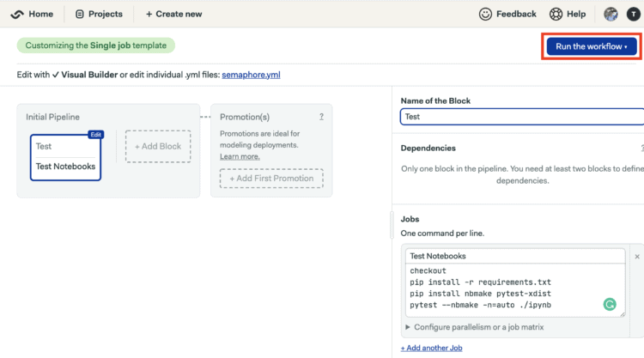Follow the Learn more link
The image size is (644, 358).
click(x=240, y=156)
